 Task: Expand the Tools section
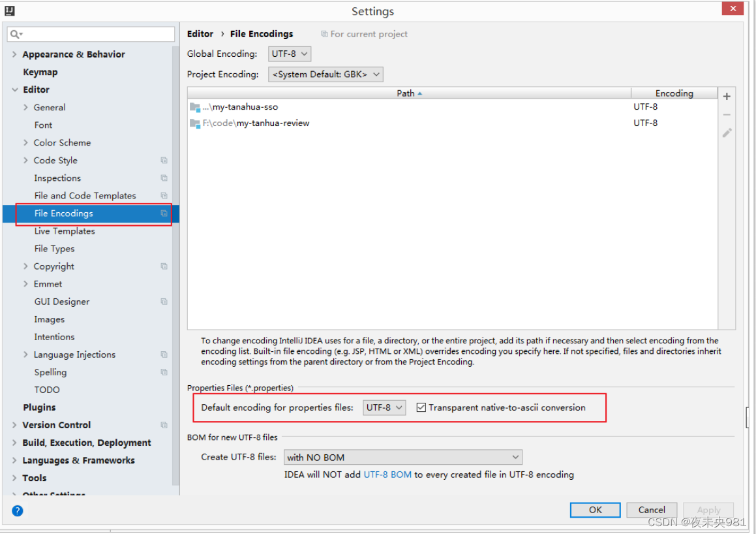[x=14, y=478]
